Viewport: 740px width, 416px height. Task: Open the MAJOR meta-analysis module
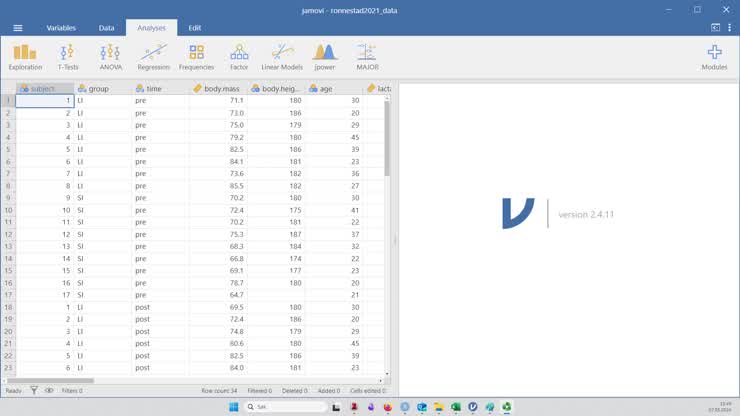(x=367, y=57)
